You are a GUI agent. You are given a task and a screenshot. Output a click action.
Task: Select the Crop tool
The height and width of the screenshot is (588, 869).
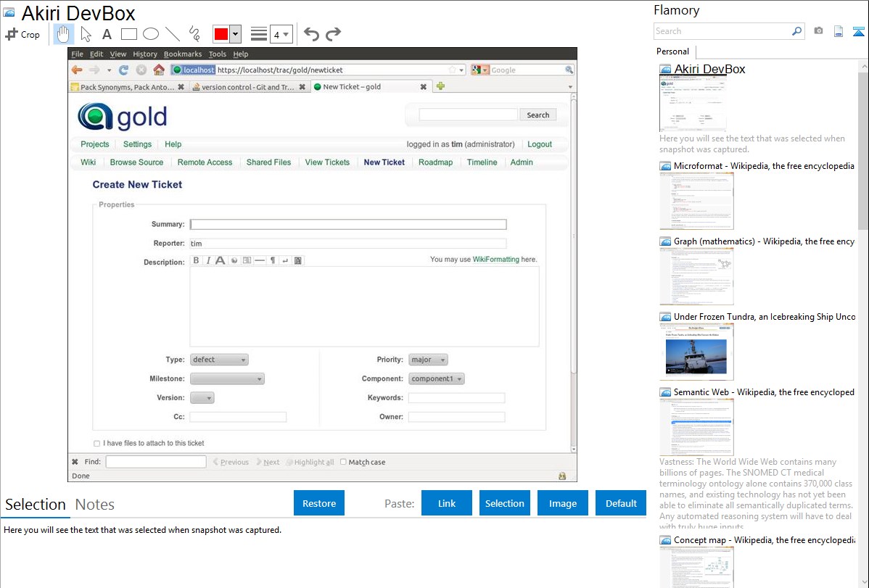tap(22, 34)
